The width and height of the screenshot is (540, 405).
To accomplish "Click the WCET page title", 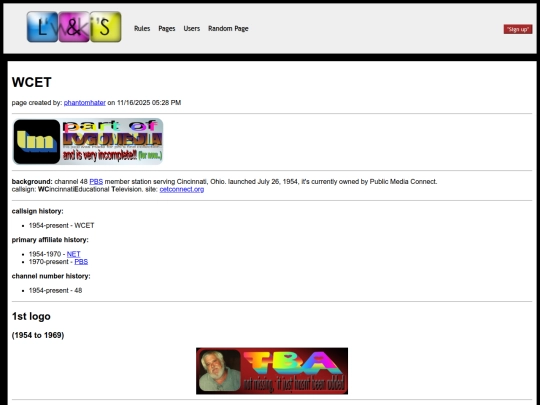I will pos(31,82).
